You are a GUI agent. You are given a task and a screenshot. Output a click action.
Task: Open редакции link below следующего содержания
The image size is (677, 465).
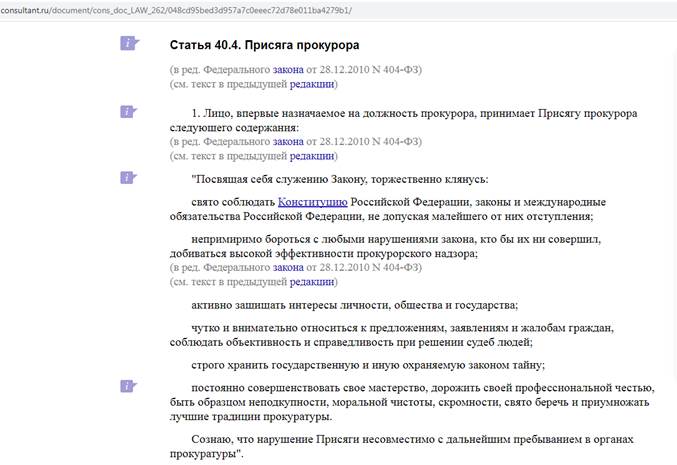(x=312, y=156)
